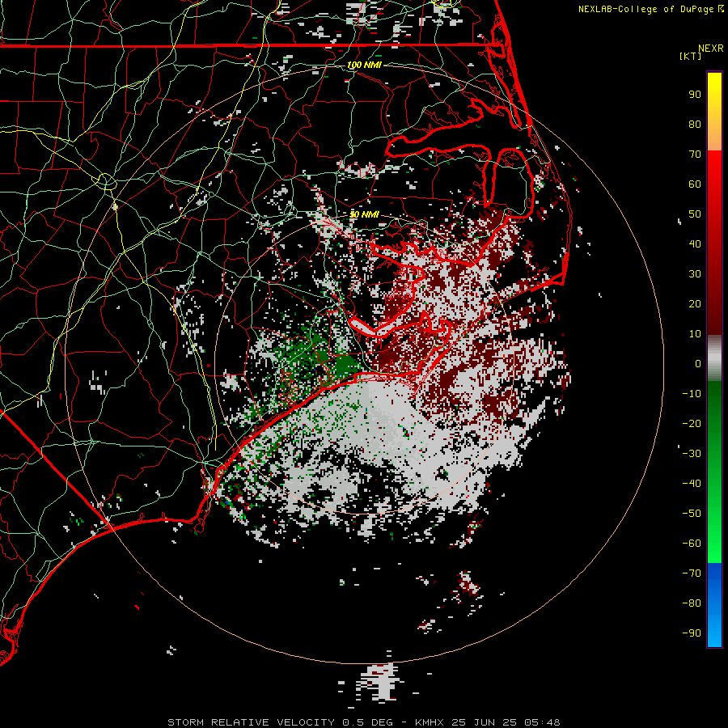Click the gray zero band of color bar
Image resolution: width=728 pixels, height=728 pixels.
[714, 358]
